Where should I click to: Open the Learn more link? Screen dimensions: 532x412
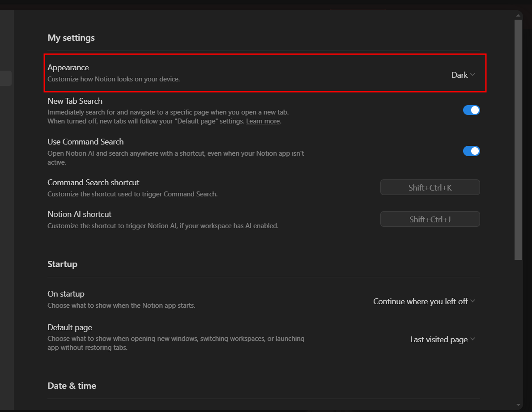point(263,121)
